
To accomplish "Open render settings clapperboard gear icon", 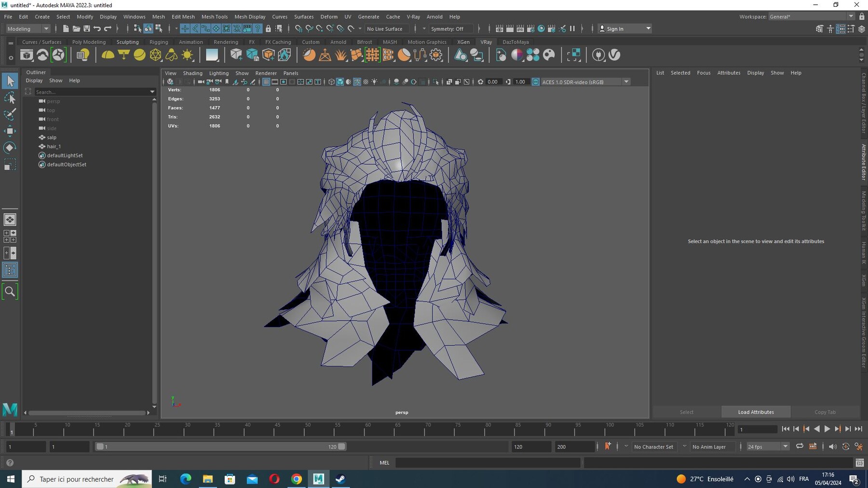I will pos(531,29).
